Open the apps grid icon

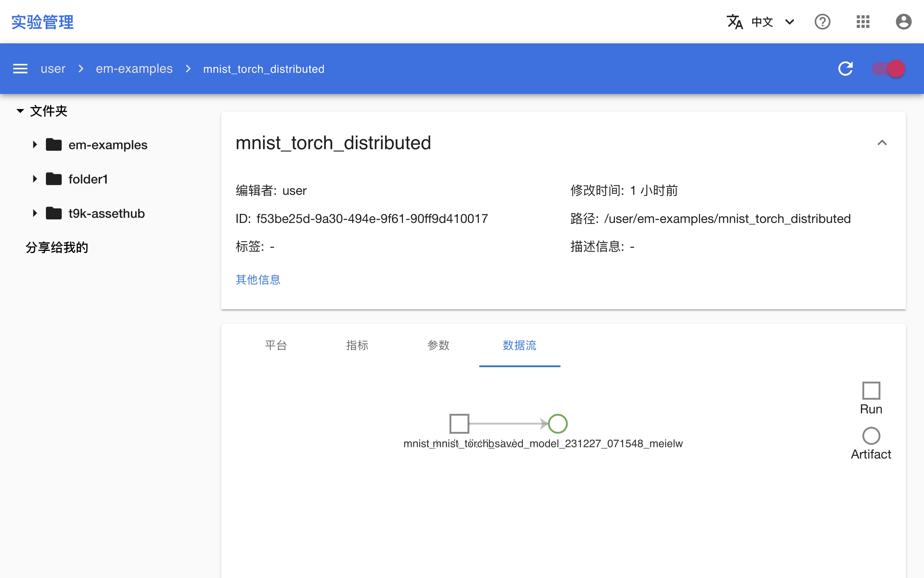(863, 22)
